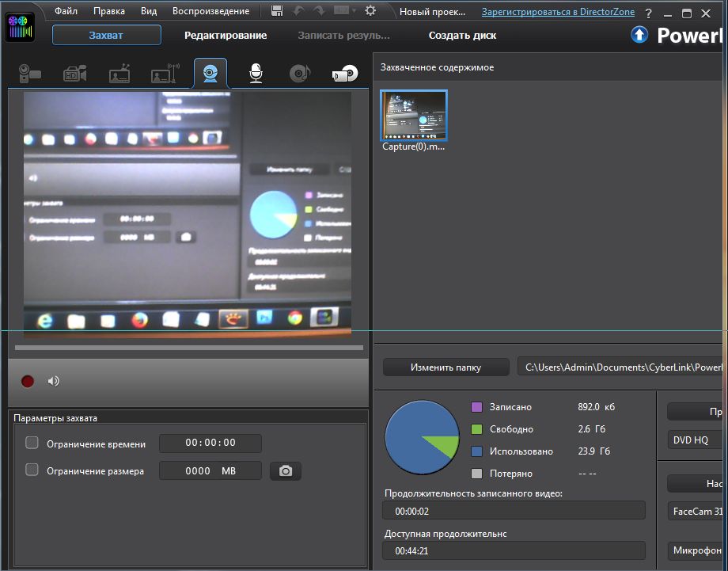Click the snapshot camera icon

(x=286, y=471)
